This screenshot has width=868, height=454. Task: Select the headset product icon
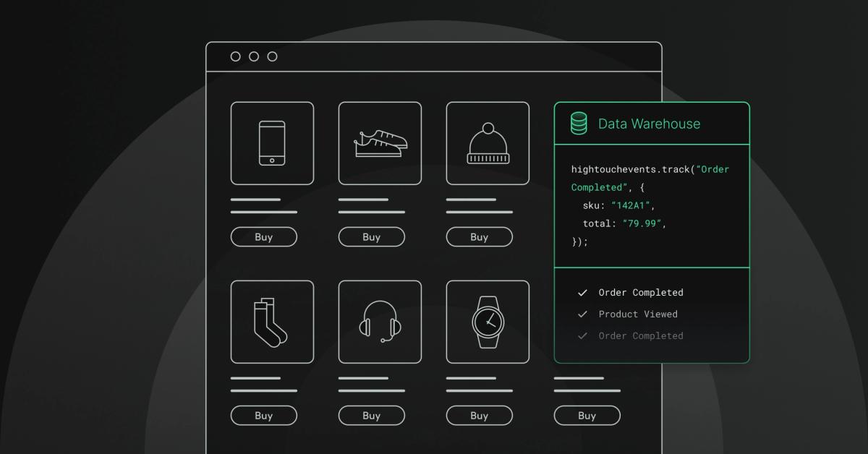pyautogui.click(x=380, y=321)
